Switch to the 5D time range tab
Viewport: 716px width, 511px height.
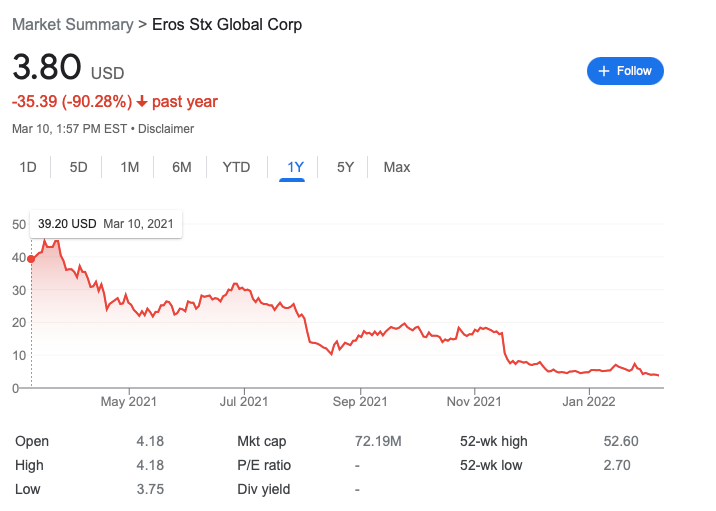(x=78, y=167)
